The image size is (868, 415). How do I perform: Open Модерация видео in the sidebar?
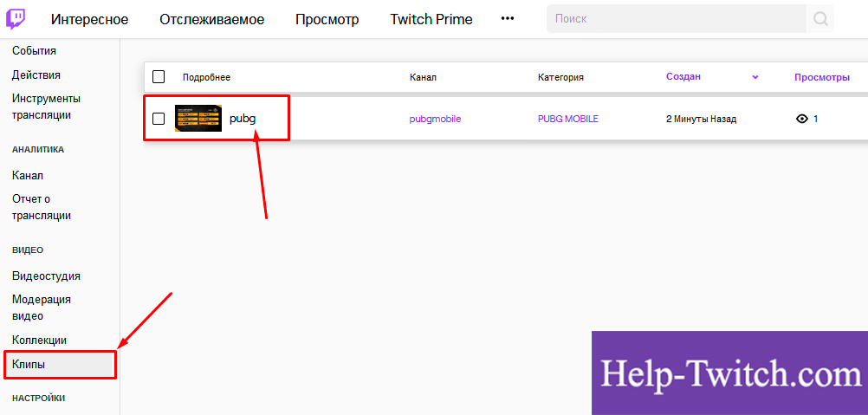(42, 308)
